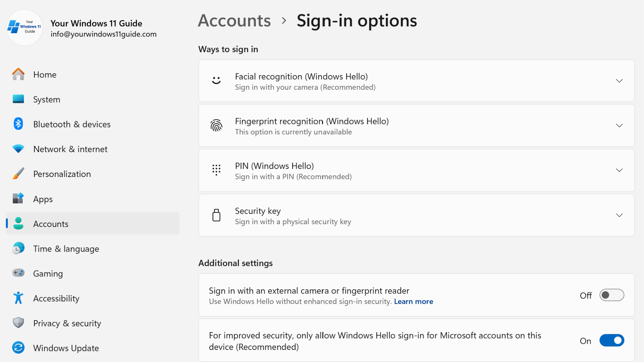Select the facial recognition smiley icon

[x=216, y=80]
